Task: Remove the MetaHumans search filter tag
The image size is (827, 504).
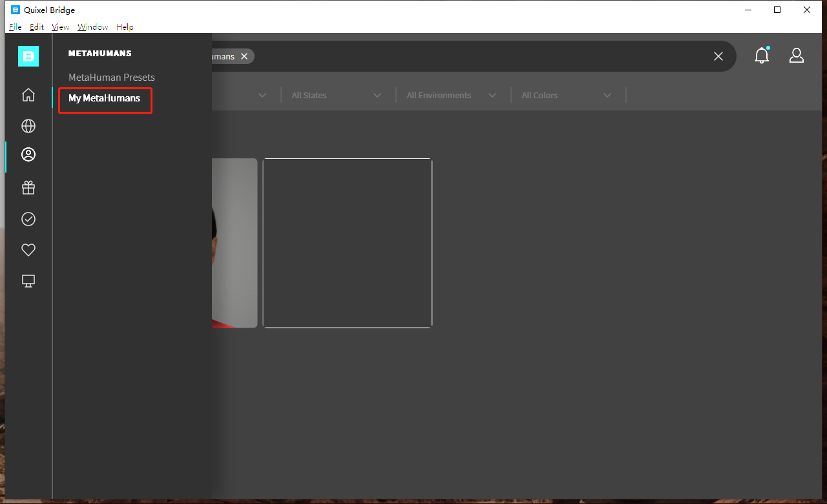Action: point(244,56)
